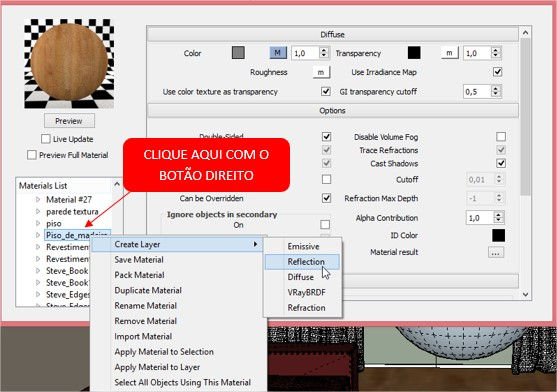The height and width of the screenshot is (392, 557).
Task: Select piso in Materials List
Action: click(x=54, y=223)
